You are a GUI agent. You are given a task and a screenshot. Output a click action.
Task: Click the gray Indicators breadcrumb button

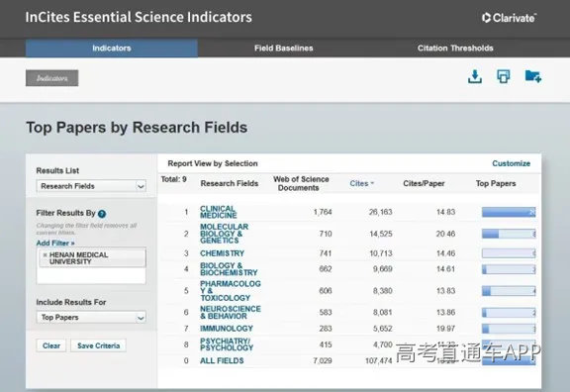(x=52, y=78)
